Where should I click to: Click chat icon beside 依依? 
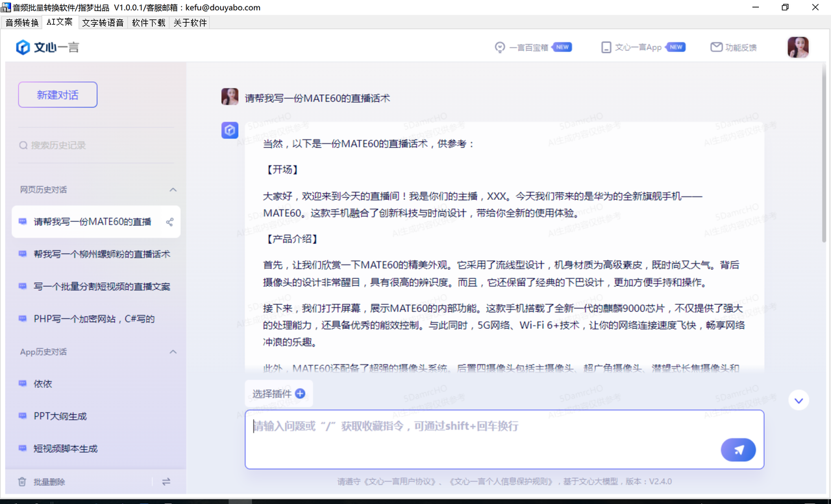(x=23, y=383)
